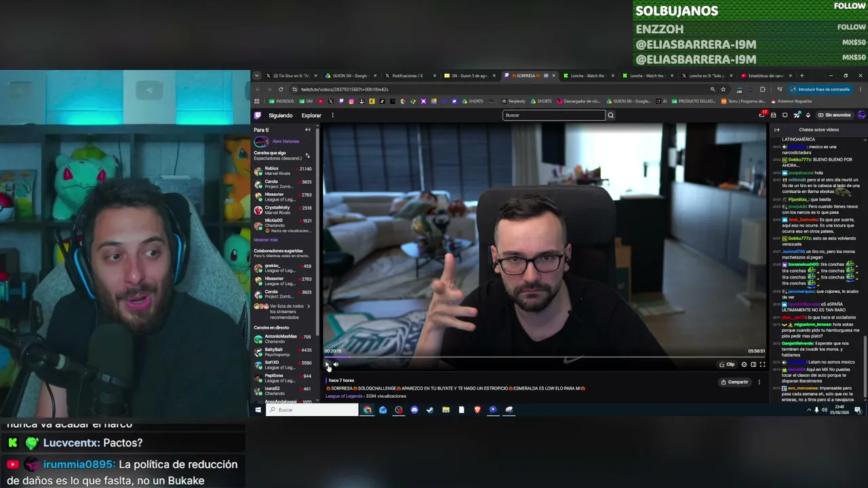Screen dimensions: 868x488
Task: Open the PapiSosa live channel
Action: (283, 378)
